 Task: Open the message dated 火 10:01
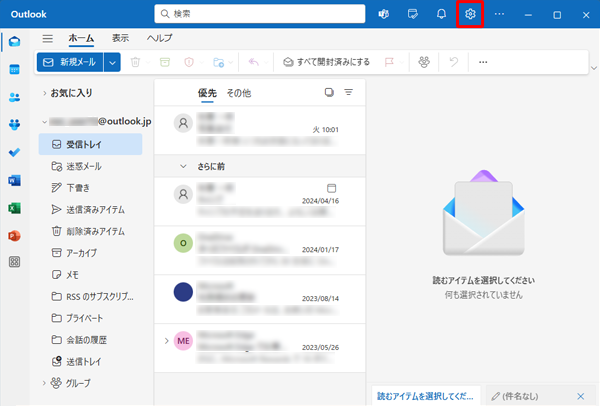click(x=260, y=130)
